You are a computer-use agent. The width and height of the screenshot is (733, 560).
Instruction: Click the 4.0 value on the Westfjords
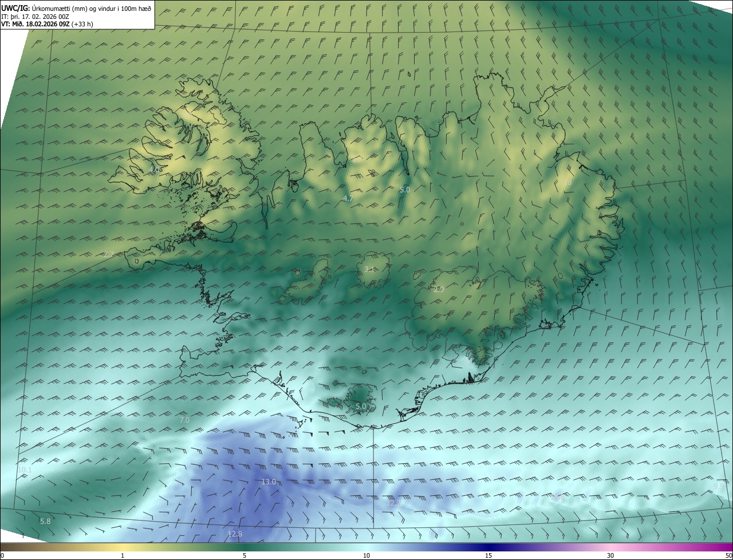point(154,170)
